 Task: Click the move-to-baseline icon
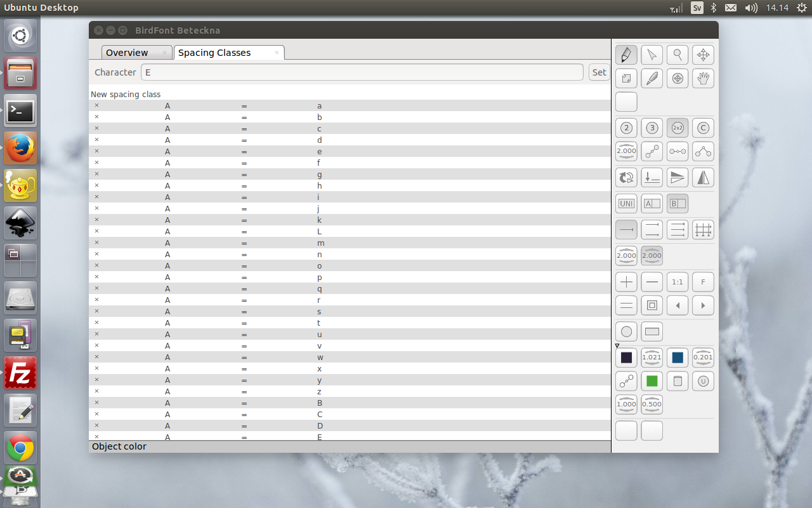(x=652, y=178)
